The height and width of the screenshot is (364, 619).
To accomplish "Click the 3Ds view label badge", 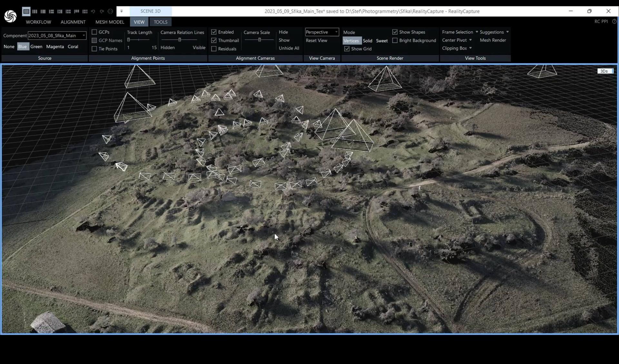I will point(605,71).
